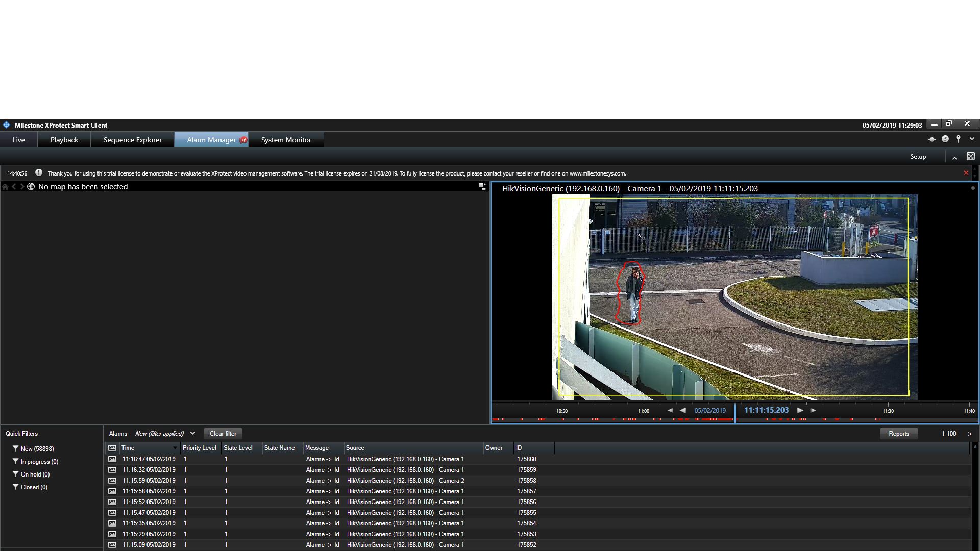Filter alarms by New (58898)
The height and width of the screenshot is (551, 980).
[34, 449]
